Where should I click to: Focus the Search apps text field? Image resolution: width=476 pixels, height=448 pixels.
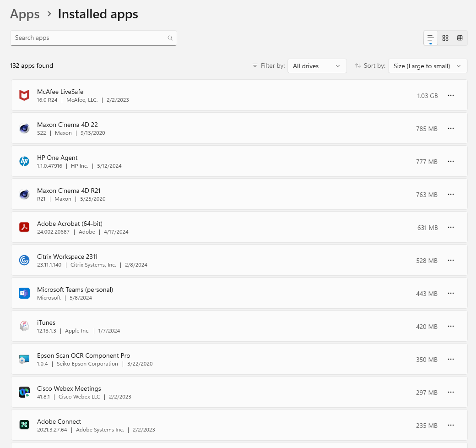[93, 38]
